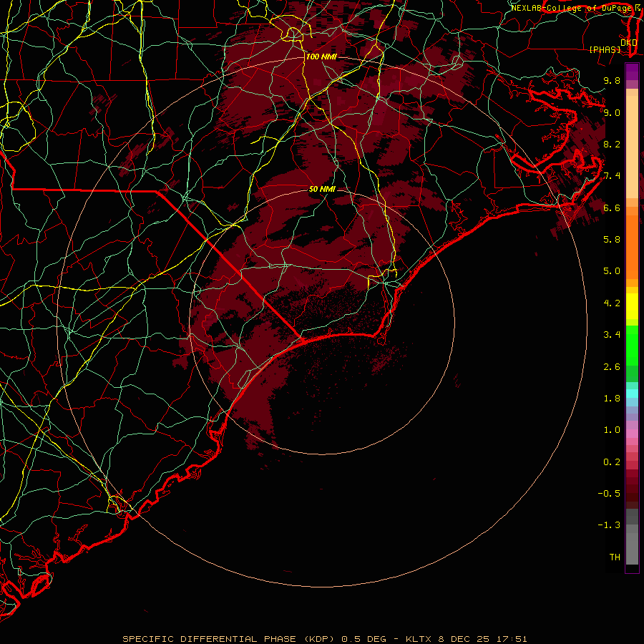Click the 4.2 scale value

coord(612,303)
